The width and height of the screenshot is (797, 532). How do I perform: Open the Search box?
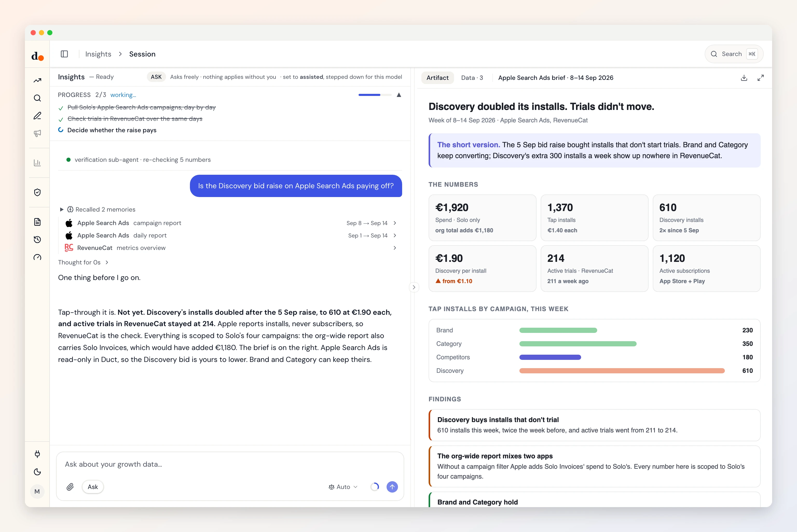click(x=734, y=54)
